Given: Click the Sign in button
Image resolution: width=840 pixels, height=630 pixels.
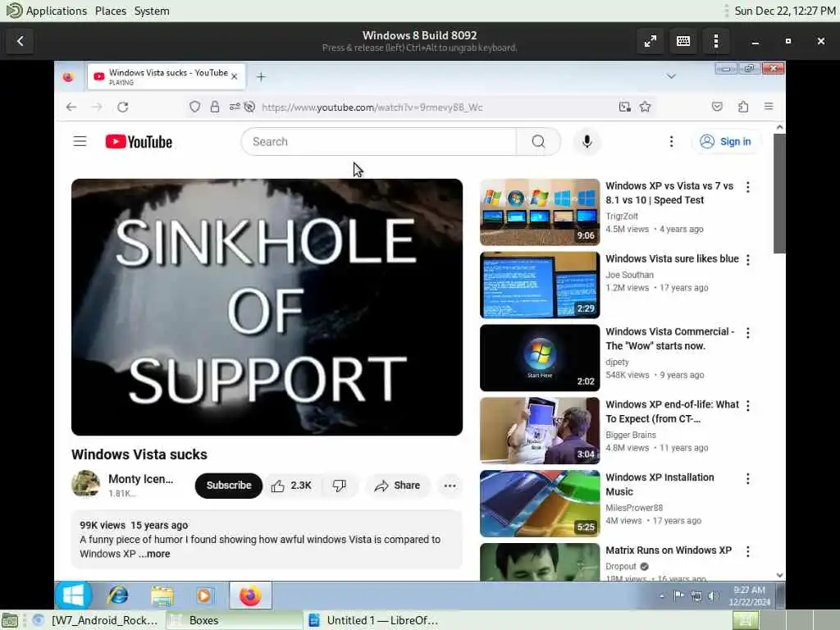Looking at the screenshot, I should tap(726, 141).
